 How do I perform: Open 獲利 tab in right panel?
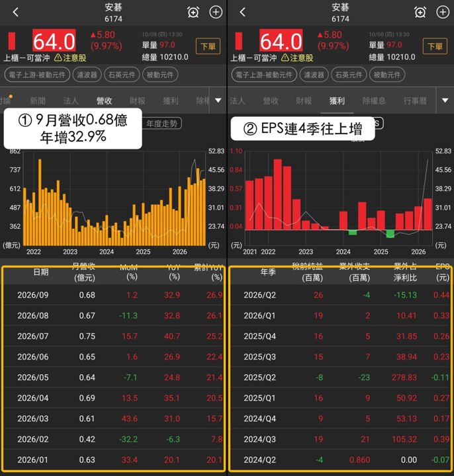(337, 100)
